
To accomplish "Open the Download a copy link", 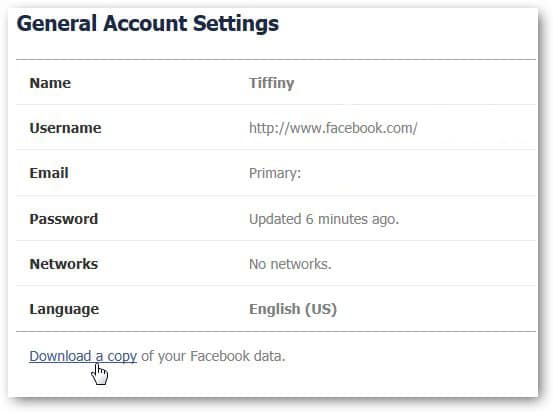I will pos(83,356).
